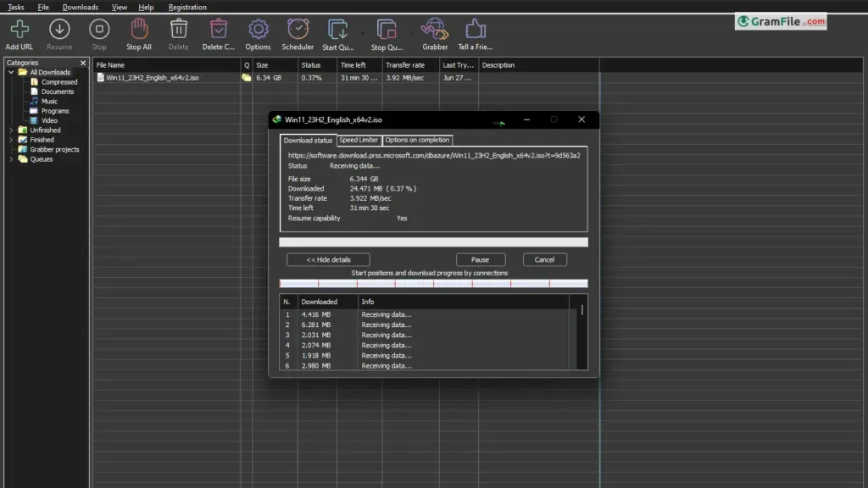Click the Delete trash icon
The width and height of the screenshot is (868, 488).
tap(178, 30)
